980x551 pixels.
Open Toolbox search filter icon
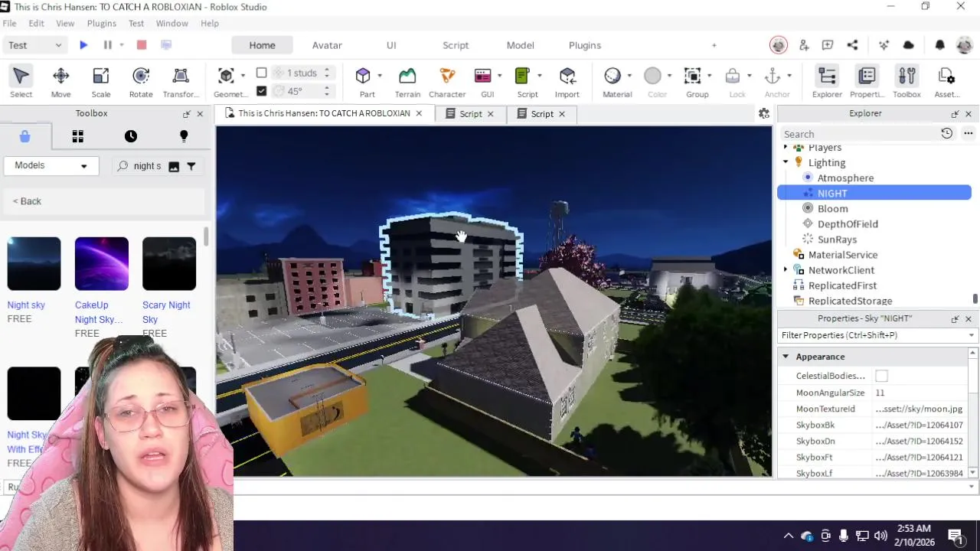tap(191, 166)
